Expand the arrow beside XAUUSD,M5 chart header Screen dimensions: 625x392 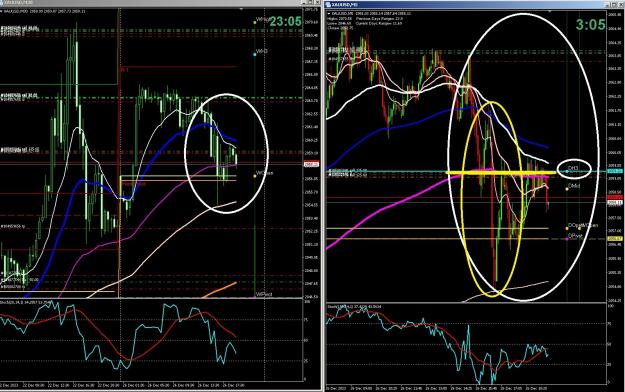(328, 14)
